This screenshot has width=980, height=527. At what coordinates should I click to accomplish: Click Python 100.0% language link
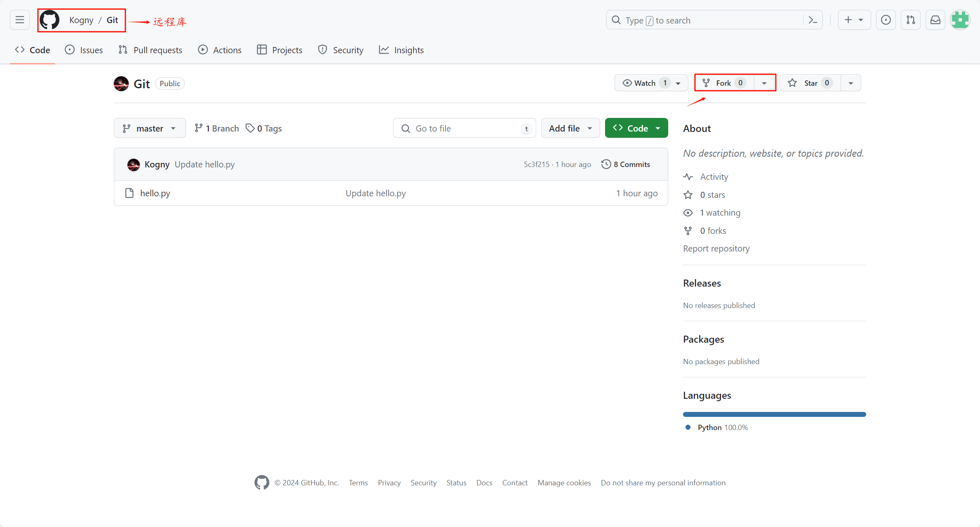tap(723, 428)
